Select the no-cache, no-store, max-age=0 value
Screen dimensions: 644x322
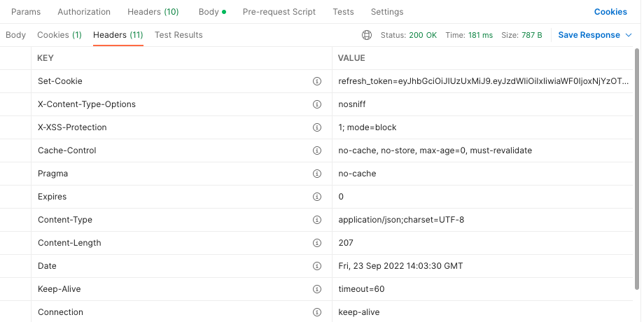(x=435, y=150)
